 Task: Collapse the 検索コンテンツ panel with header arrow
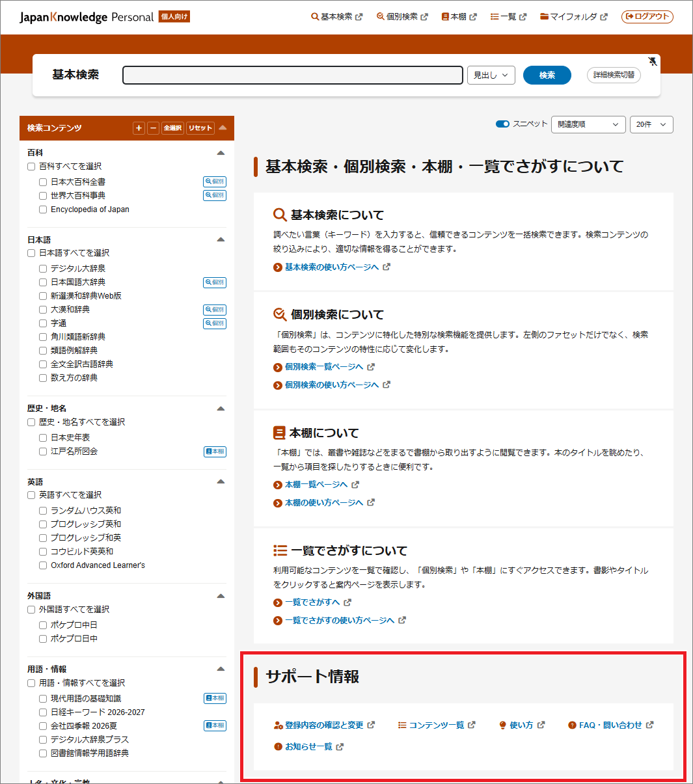pos(223,128)
